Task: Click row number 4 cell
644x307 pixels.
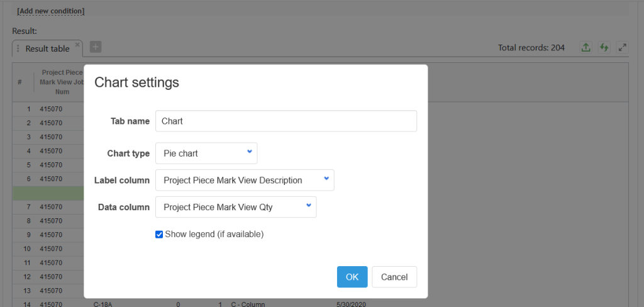Action: pos(29,151)
